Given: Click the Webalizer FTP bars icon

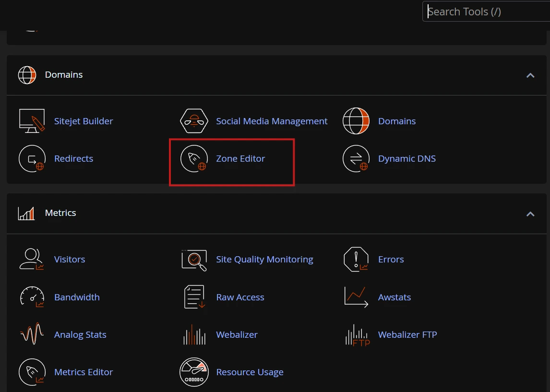Looking at the screenshot, I should click(358, 335).
